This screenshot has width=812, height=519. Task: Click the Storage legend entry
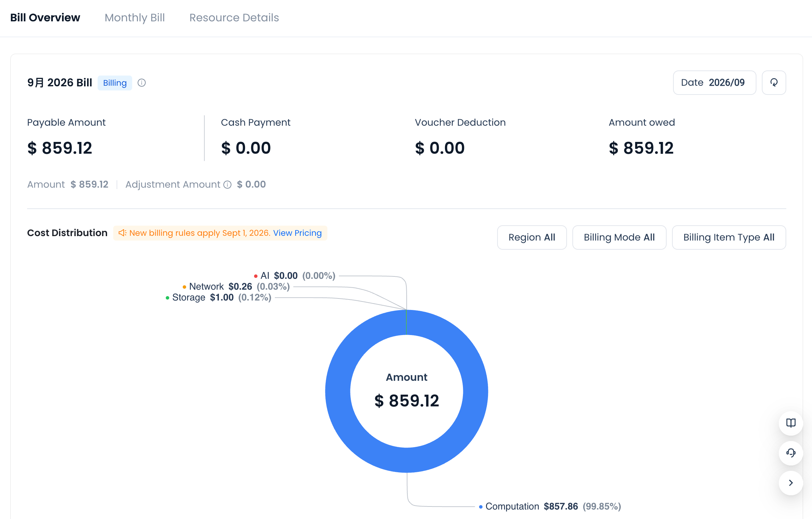click(x=219, y=297)
